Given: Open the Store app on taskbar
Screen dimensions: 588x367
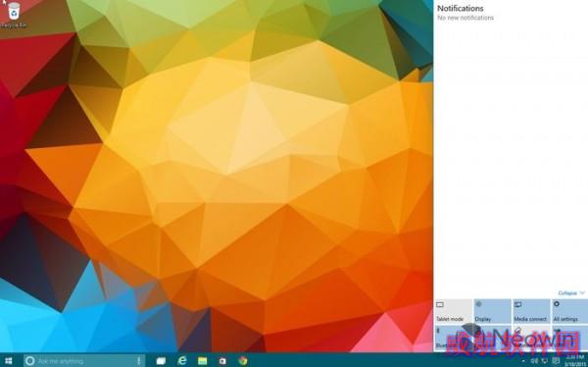Looking at the screenshot, I should click(x=222, y=361).
